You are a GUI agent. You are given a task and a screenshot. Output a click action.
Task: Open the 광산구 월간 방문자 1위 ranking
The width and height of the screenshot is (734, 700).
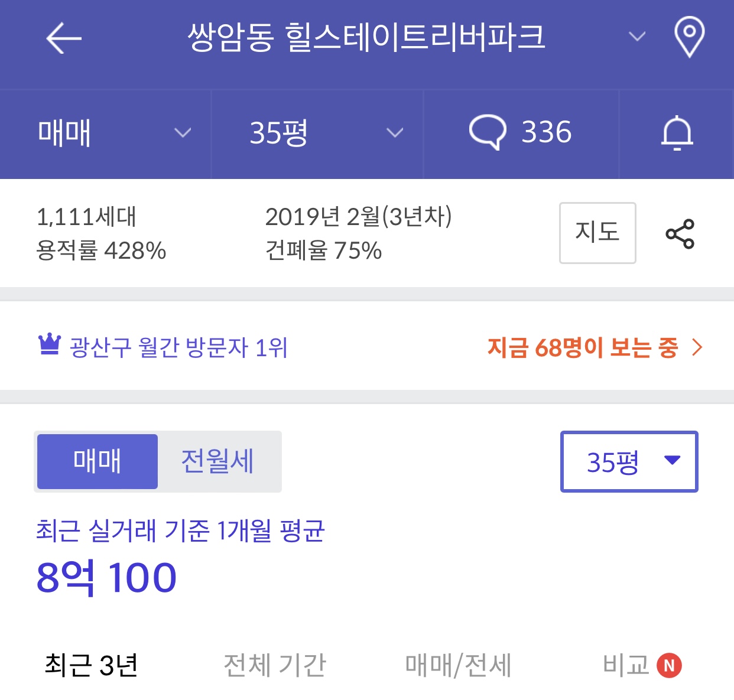tap(178, 347)
